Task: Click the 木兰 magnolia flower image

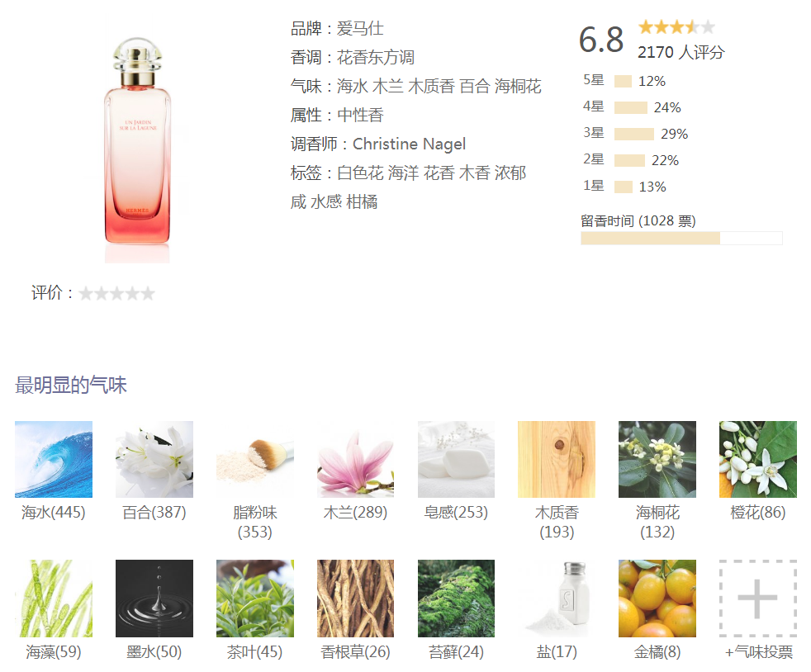Action: coord(355,459)
